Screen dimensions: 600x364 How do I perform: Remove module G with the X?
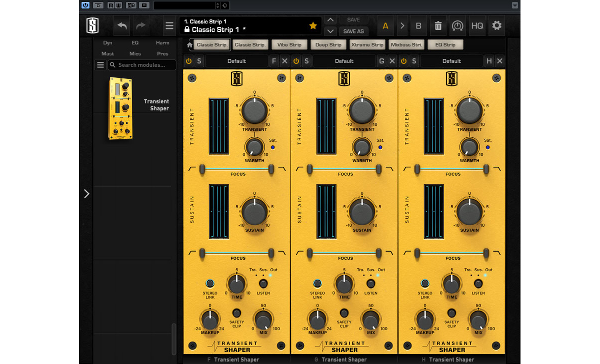392,61
